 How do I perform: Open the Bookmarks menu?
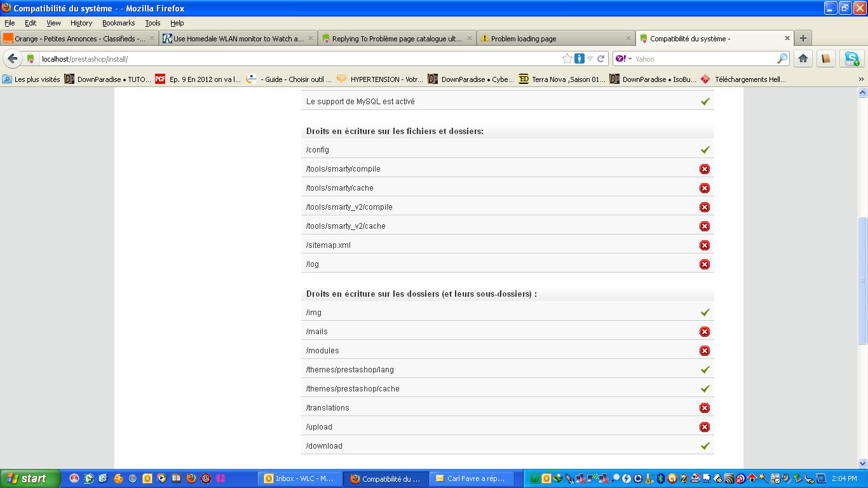pyautogui.click(x=119, y=23)
